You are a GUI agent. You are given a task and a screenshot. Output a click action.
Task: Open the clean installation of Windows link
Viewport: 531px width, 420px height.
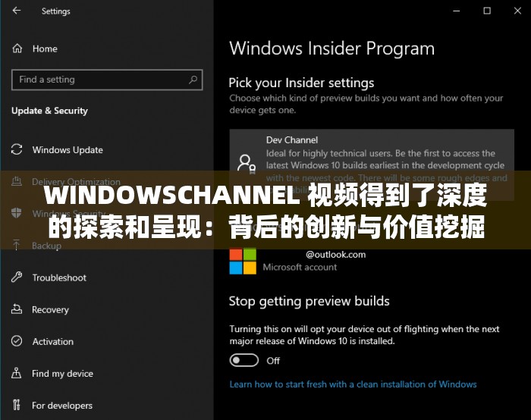353,384
